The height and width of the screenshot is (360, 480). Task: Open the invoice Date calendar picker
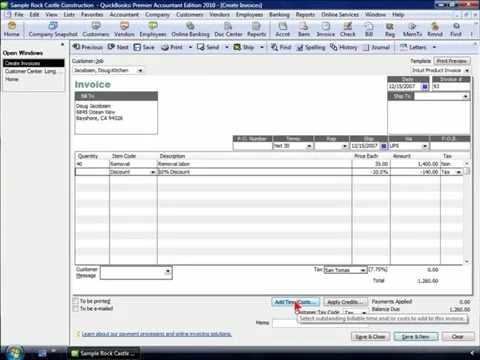425,86
